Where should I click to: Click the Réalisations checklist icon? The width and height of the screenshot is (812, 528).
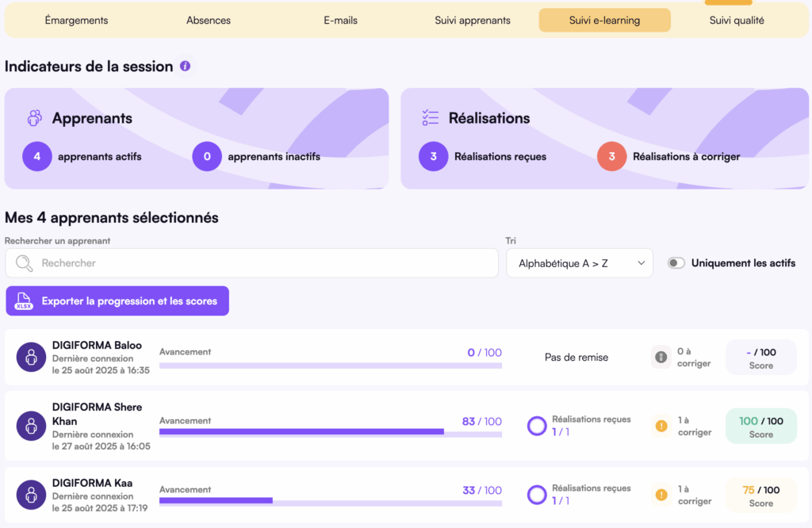[x=431, y=118]
